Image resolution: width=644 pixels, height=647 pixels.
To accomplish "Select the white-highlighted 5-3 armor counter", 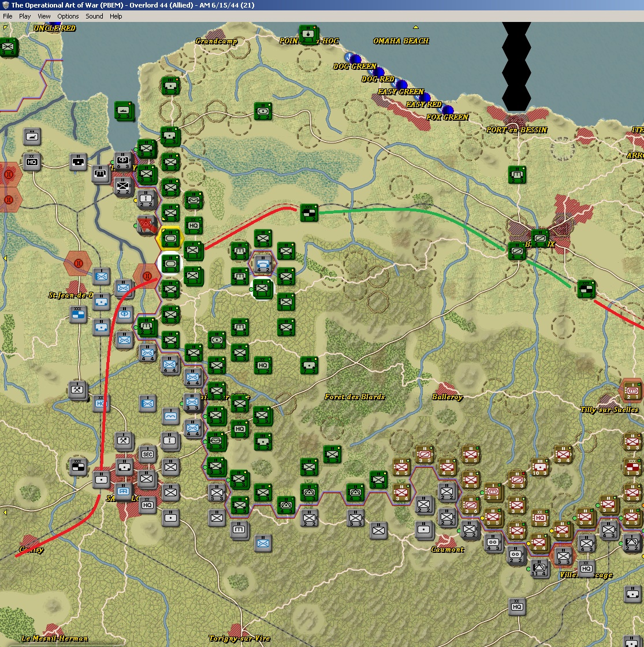I will (x=170, y=264).
